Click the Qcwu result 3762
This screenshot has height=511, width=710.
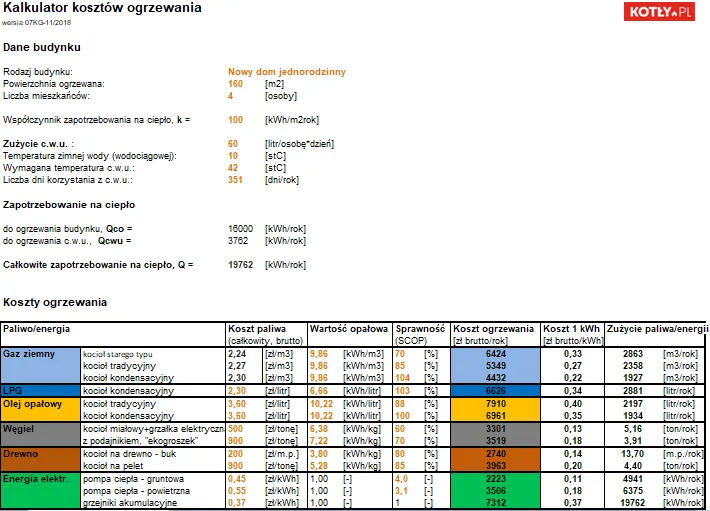[x=238, y=240]
